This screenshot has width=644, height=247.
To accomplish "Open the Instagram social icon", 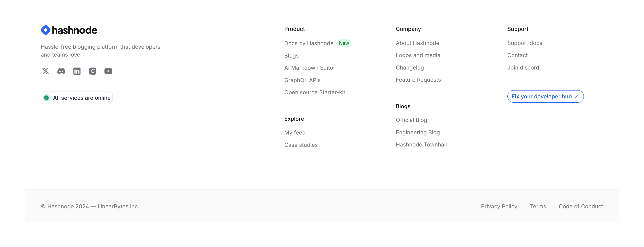I will 93,71.
